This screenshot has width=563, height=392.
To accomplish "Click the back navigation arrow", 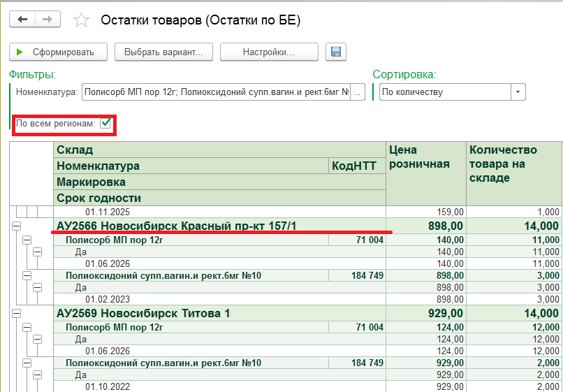I will (x=22, y=20).
